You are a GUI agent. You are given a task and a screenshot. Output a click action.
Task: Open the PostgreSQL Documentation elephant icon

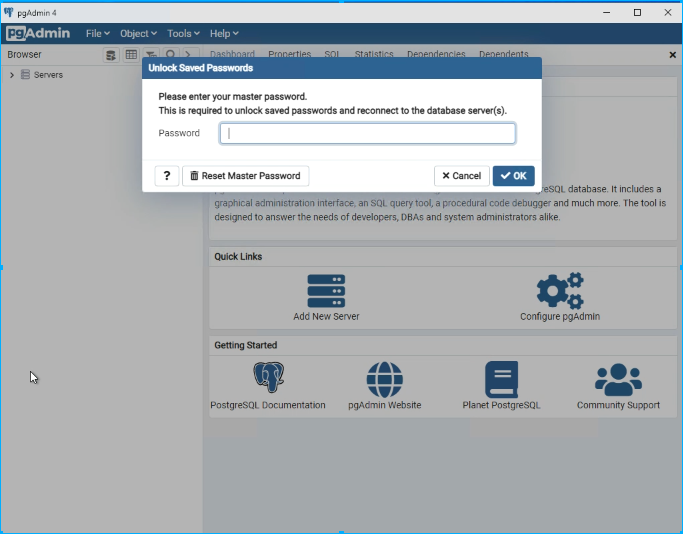268,380
